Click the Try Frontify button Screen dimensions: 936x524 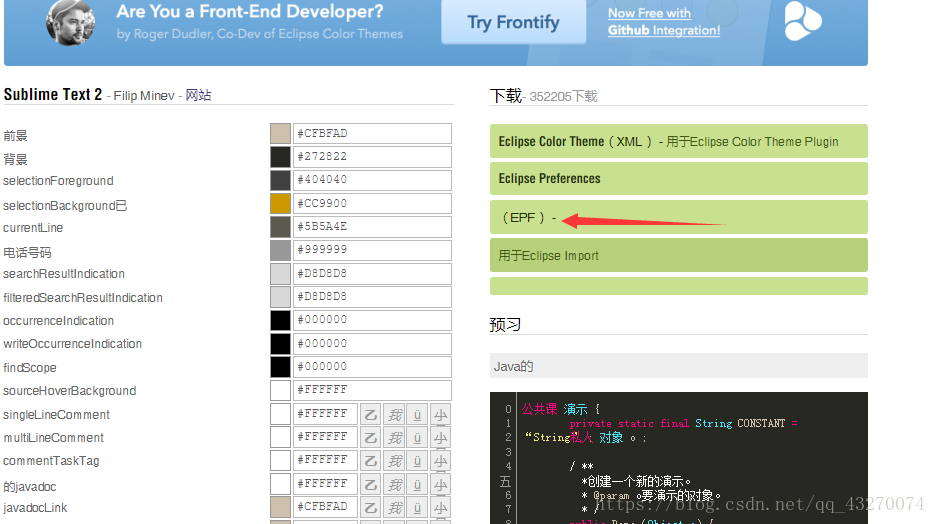513,22
